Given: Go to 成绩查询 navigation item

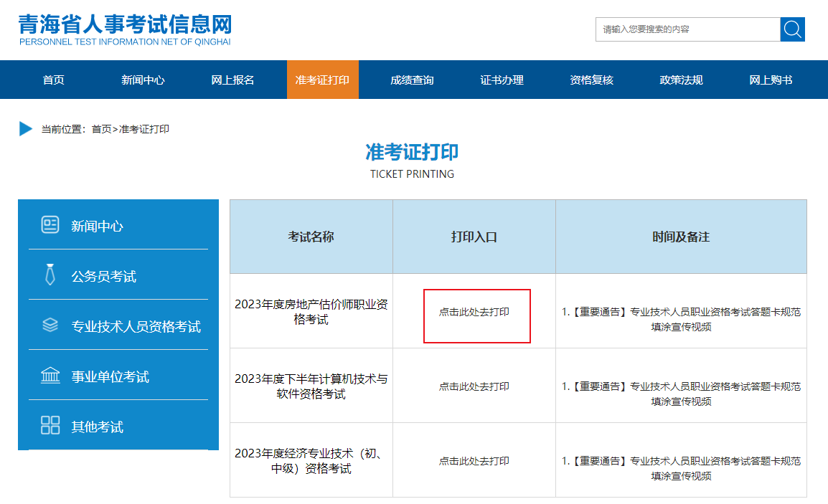Looking at the screenshot, I should [412, 80].
